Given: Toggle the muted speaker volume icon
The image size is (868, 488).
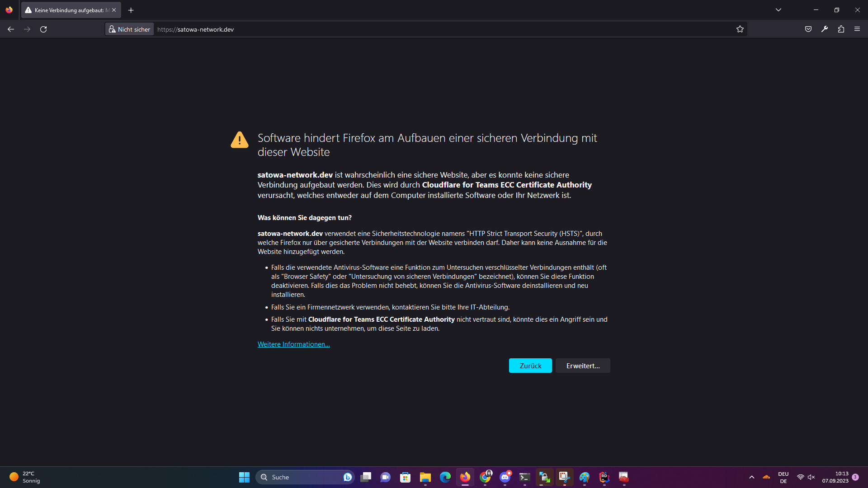Looking at the screenshot, I should point(811,477).
